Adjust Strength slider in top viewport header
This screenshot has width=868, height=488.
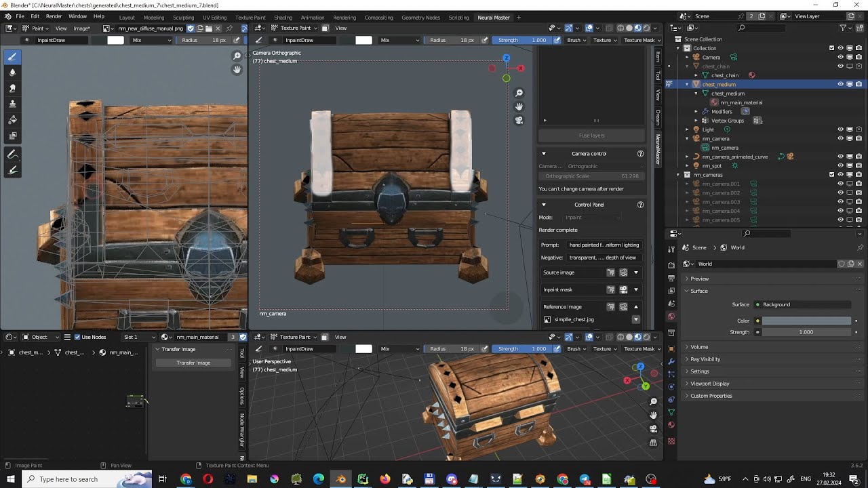click(523, 40)
